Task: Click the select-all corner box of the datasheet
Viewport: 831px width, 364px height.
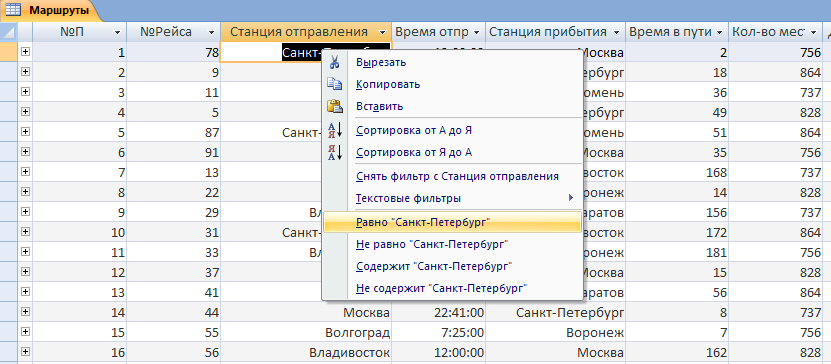Action: pyautogui.click(x=8, y=32)
